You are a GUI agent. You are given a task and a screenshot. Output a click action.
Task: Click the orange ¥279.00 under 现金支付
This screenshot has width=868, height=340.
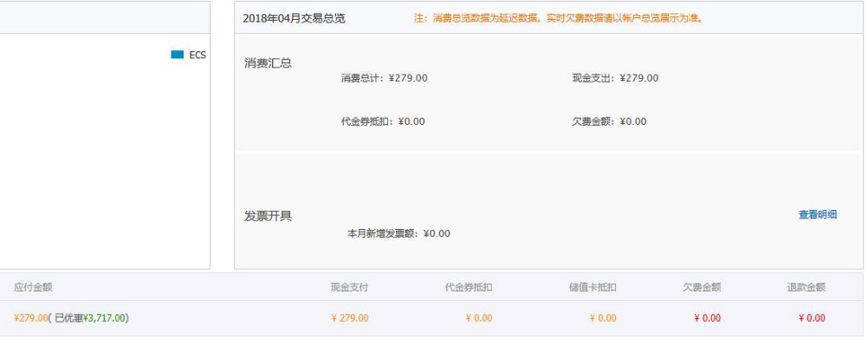pos(350,317)
